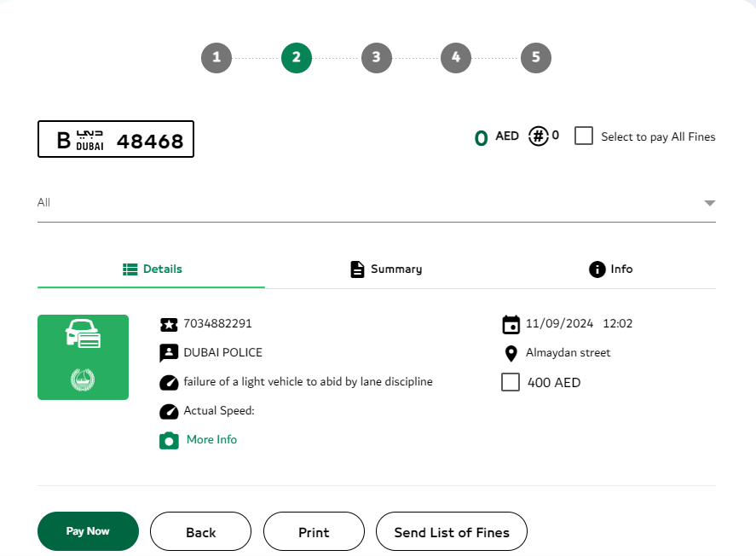Click the camera icon beside More Info
The image size is (756, 556).
click(x=169, y=440)
